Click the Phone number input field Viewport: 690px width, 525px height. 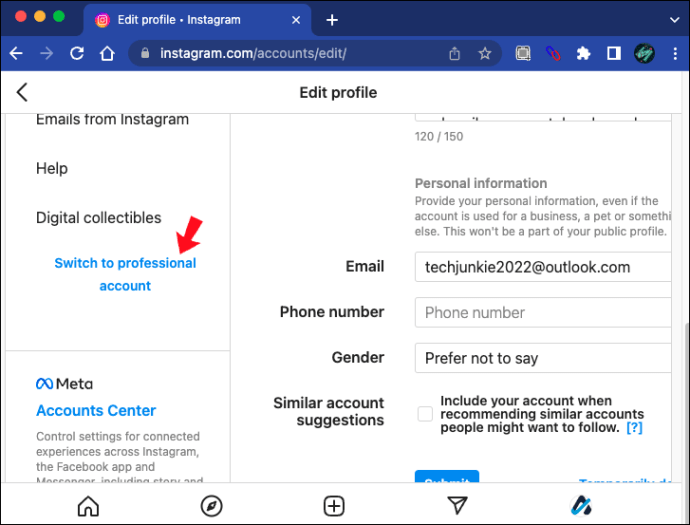click(542, 312)
